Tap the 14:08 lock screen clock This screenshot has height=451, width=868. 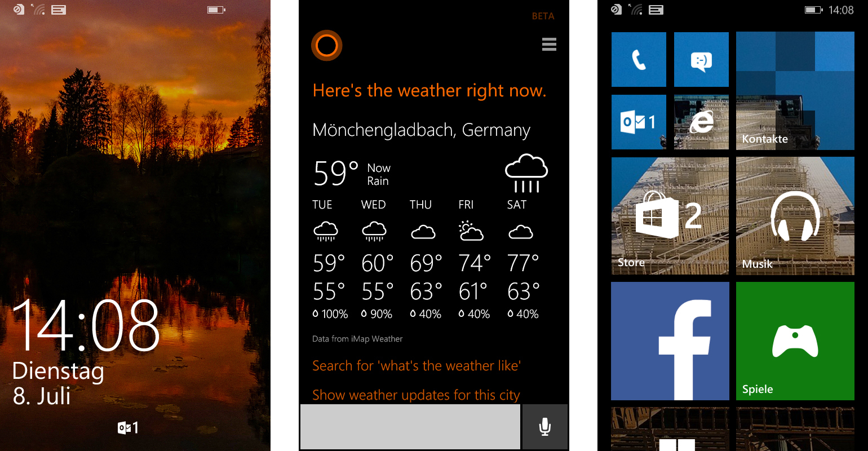[86, 325]
